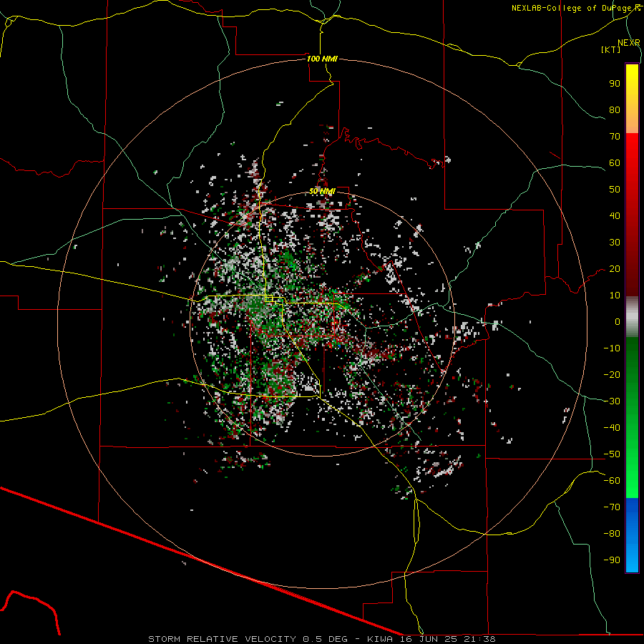Click the 100 NMI range ring label
644x644 pixels.
(322, 59)
